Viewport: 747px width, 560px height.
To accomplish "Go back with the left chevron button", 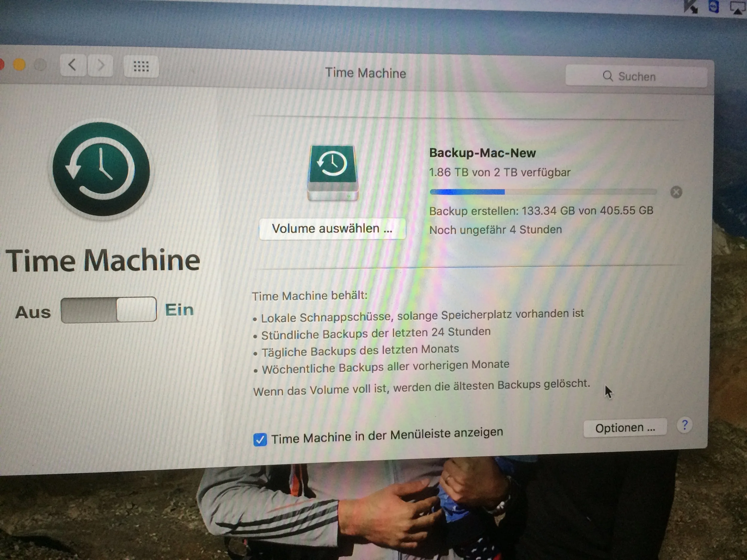I will pos(73,65).
